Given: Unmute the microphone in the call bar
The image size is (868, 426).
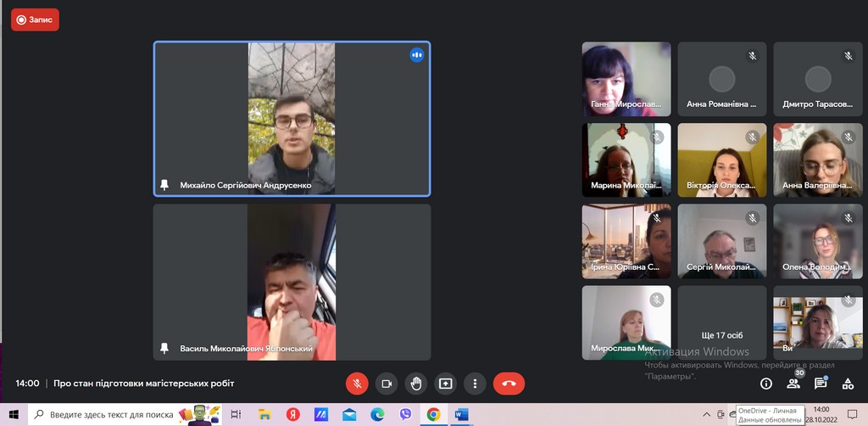Looking at the screenshot, I should coord(357,384).
